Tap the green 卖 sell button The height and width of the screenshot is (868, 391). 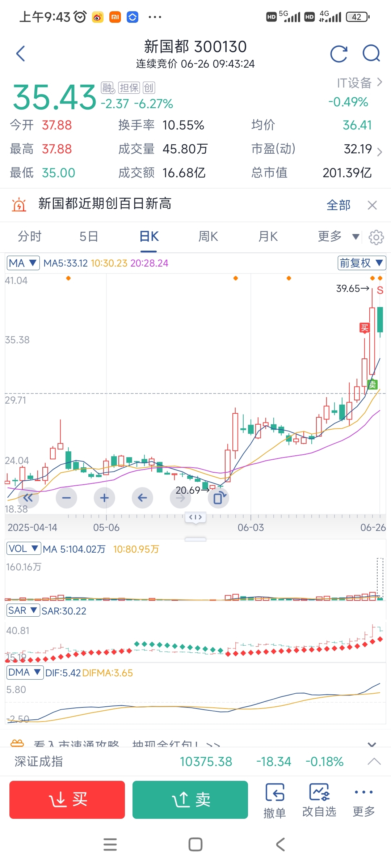pos(190,800)
